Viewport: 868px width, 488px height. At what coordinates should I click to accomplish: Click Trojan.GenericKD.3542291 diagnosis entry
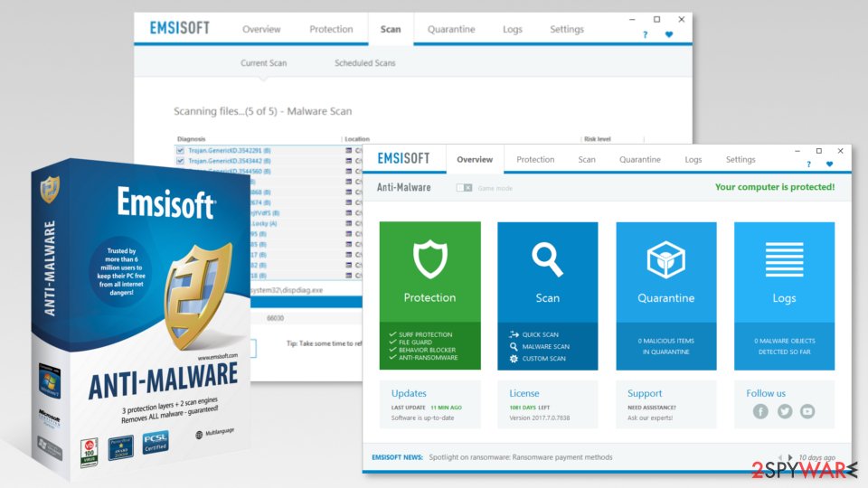(229, 151)
